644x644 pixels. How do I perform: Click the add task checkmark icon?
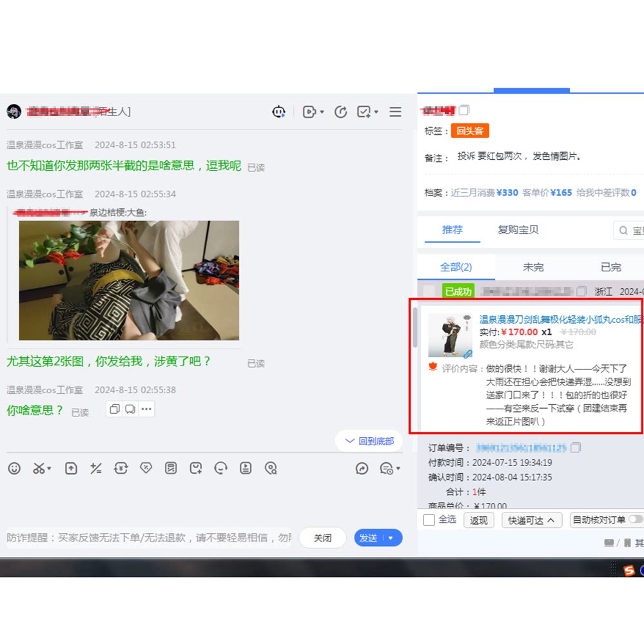[x=364, y=112]
